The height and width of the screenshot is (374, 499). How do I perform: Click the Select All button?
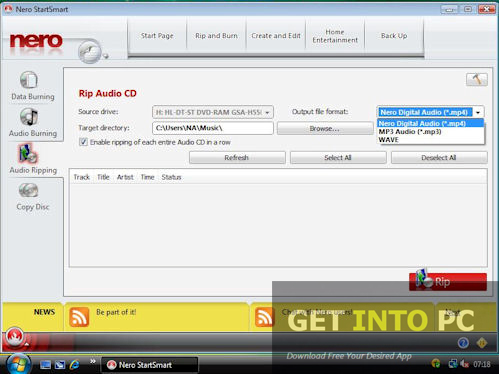pyautogui.click(x=338, y=158)
